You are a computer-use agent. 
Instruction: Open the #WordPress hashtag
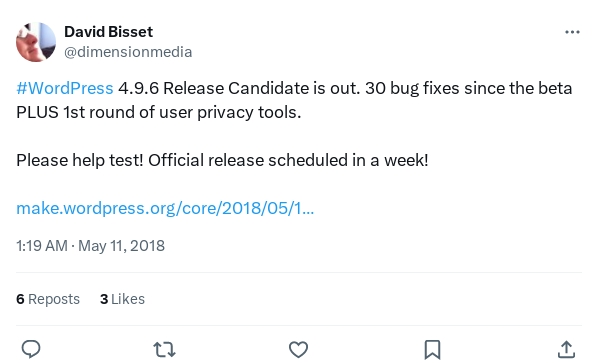65,88
